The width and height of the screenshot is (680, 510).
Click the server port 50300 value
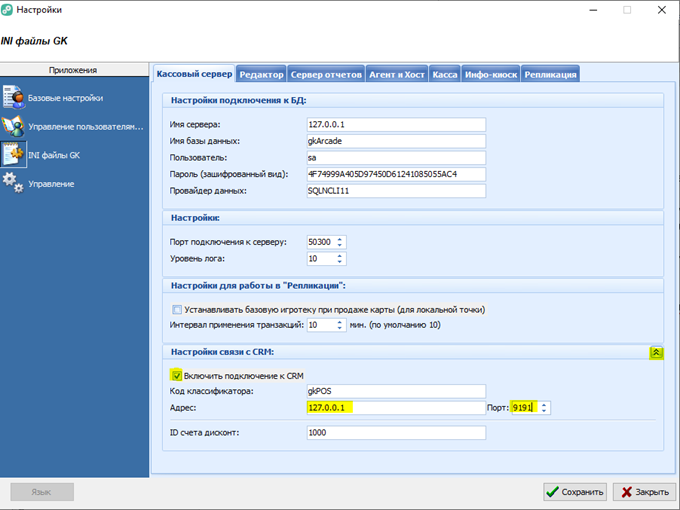(x=321, y=242)
